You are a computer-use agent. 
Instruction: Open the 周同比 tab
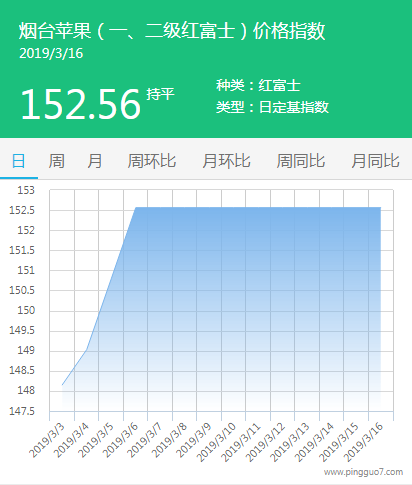click(301, 161)
